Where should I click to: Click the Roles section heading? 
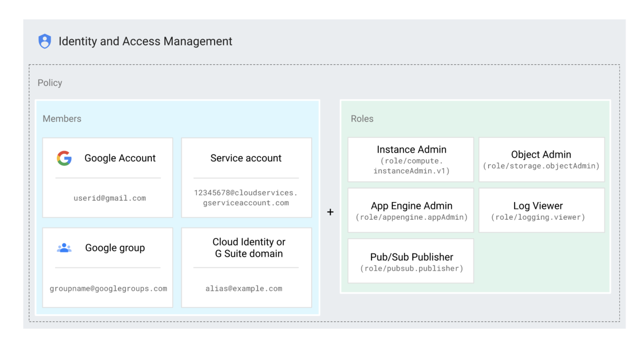[x=362, y=118]
